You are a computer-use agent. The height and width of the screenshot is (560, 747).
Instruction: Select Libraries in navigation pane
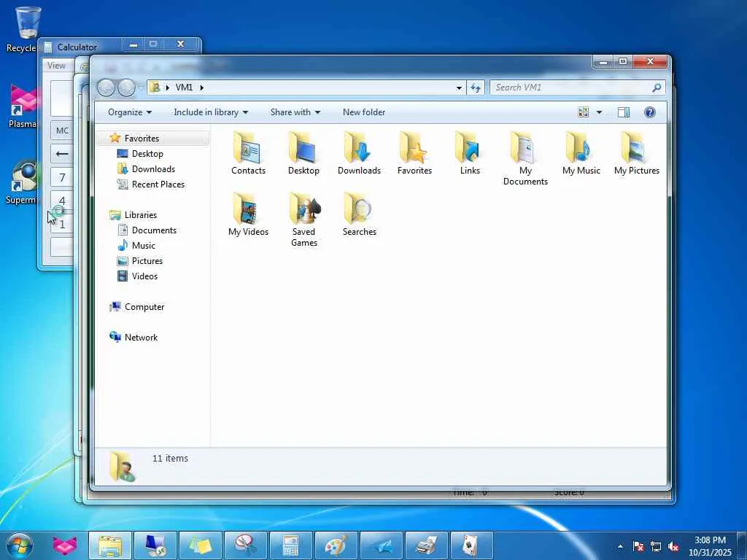point(140,215)
